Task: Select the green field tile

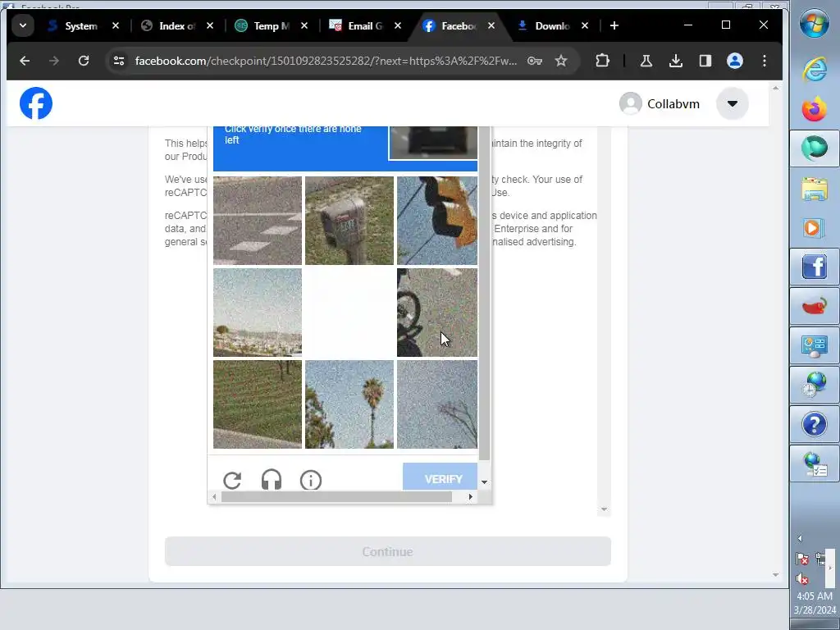Action: click(257, 404)
